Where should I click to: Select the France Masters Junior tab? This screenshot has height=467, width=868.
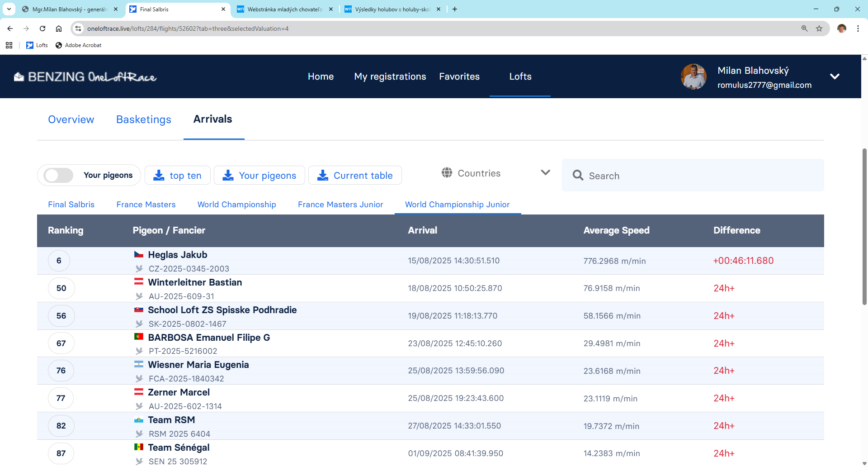coord(340,205)
